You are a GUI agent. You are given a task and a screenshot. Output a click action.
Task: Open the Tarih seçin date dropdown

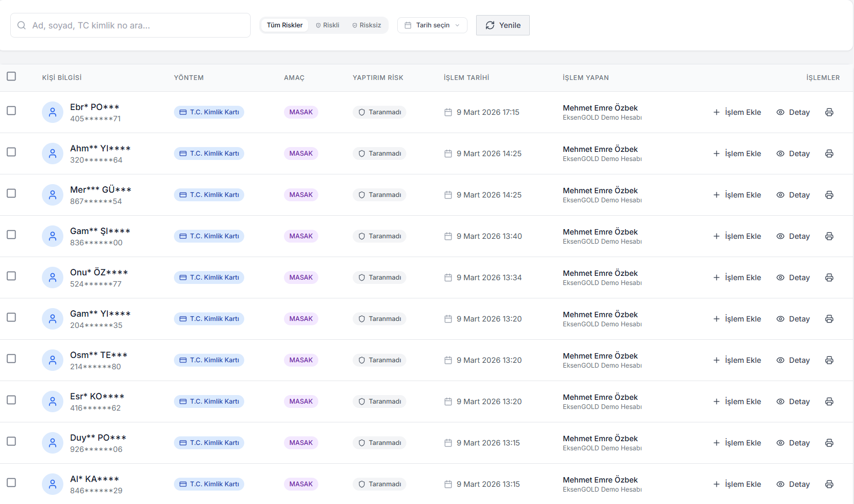point(432,25)
